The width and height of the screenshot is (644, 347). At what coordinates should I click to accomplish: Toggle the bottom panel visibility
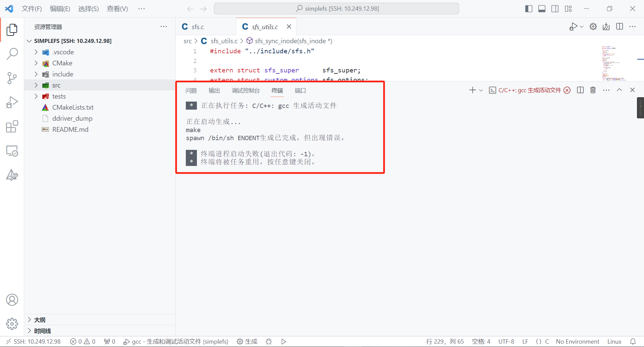pyautogui.click(x=542, y=9)
